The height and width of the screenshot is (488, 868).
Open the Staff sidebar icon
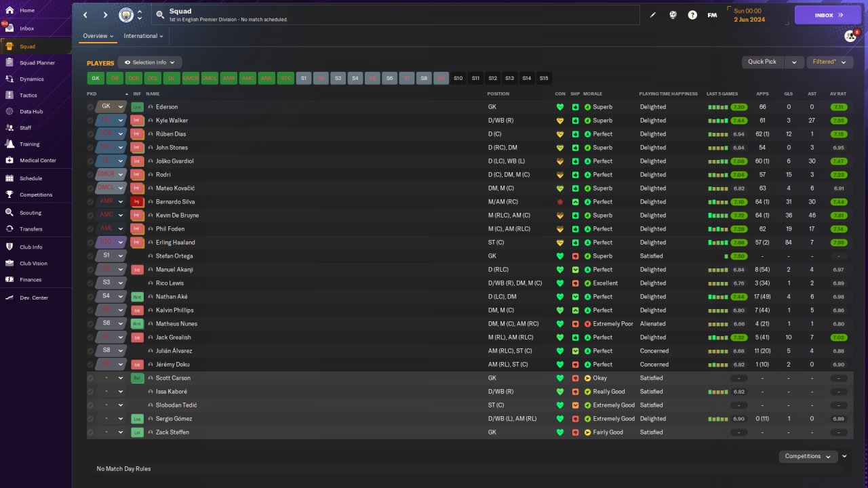pyautogui.click(x=9, y=127)
